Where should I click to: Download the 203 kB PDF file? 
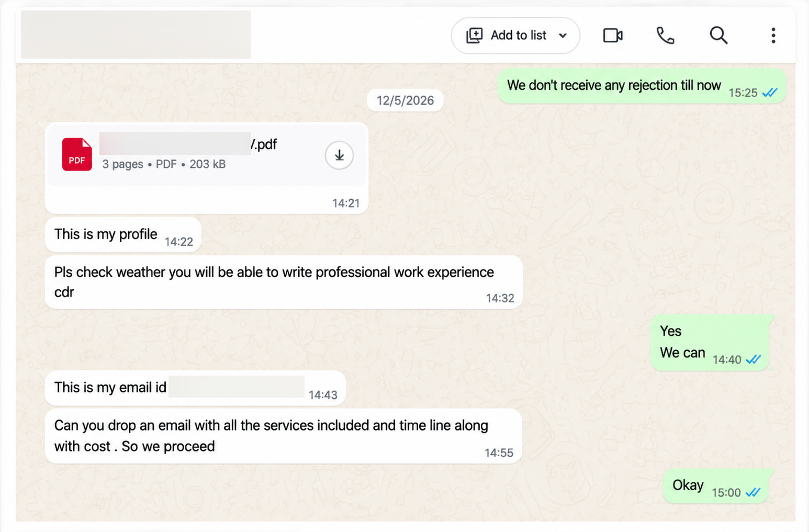pos(339,155)
